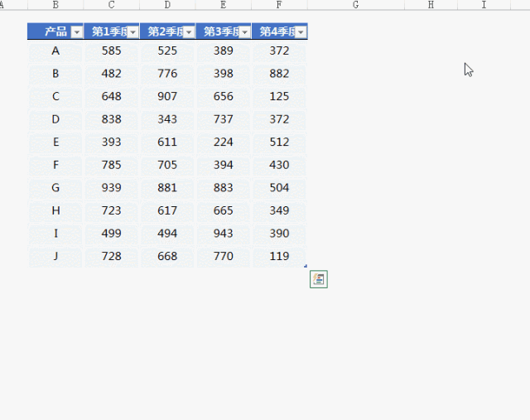Click cell with value 723
Image resolution: width=530 pixels, height=420 pixels.
pyautogui.click(x=111, y=210)
